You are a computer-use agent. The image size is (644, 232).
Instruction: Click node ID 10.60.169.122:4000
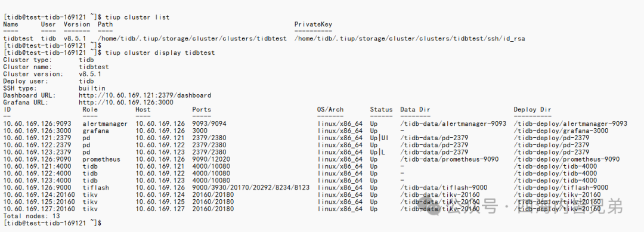[x=38, y=174]
